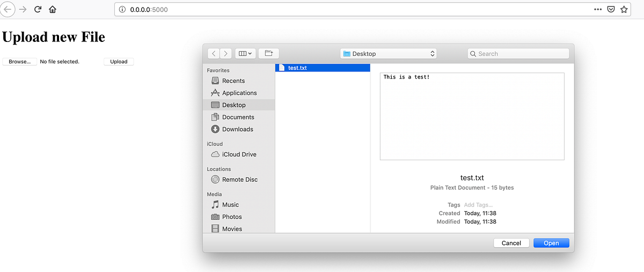Click the Upload button on the page
This screenshot has height=272, width=644.
(x=119, y=62)
